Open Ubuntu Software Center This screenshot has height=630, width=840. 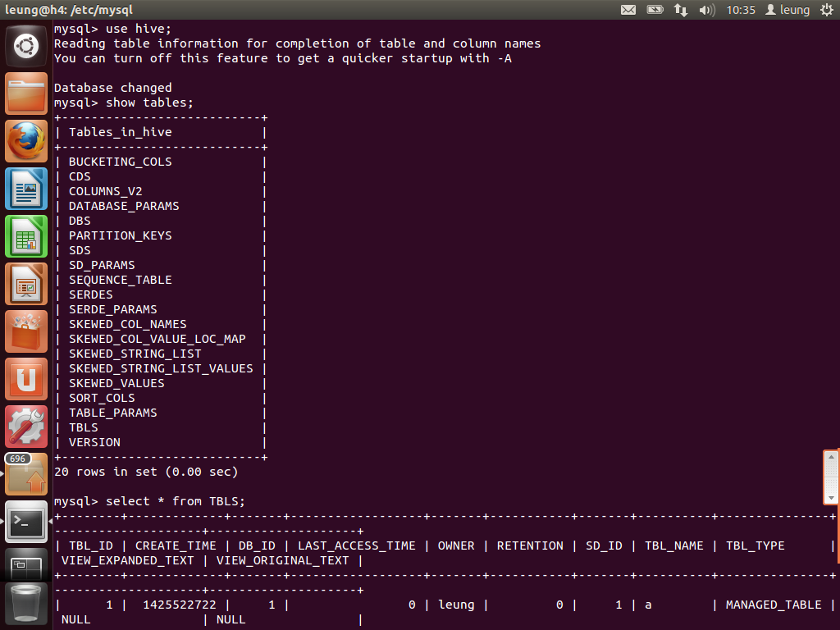pyautogui.click(x=26, y=332)
